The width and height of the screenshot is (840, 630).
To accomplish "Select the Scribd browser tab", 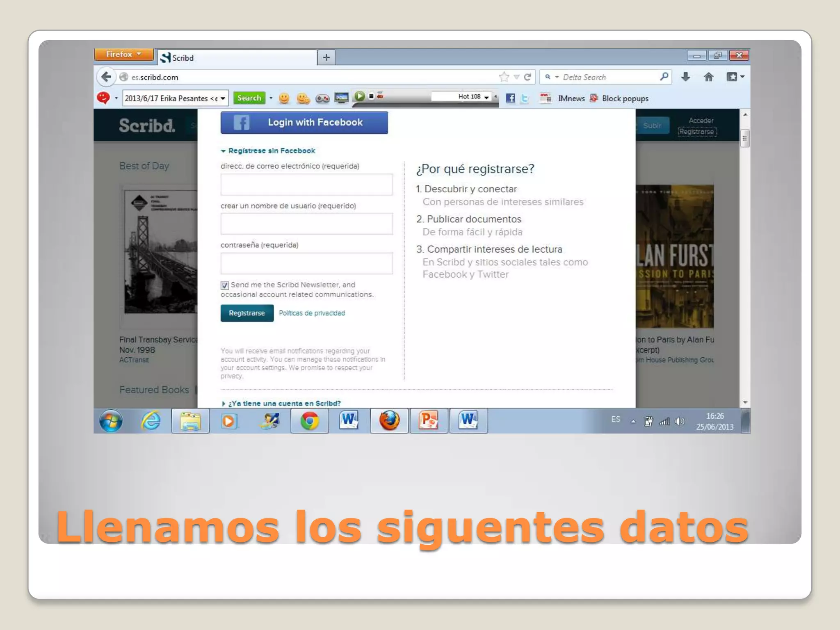I will (x=237, y=58).
